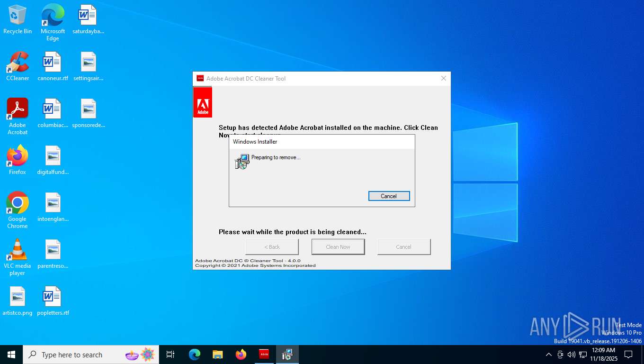Screen dimensions: 644x364
Task: Open Task View in the taskbar
Action: (170, 355)
